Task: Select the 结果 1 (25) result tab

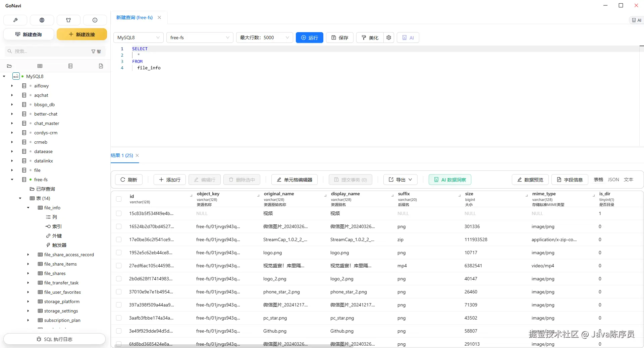Action: point(122,155)
